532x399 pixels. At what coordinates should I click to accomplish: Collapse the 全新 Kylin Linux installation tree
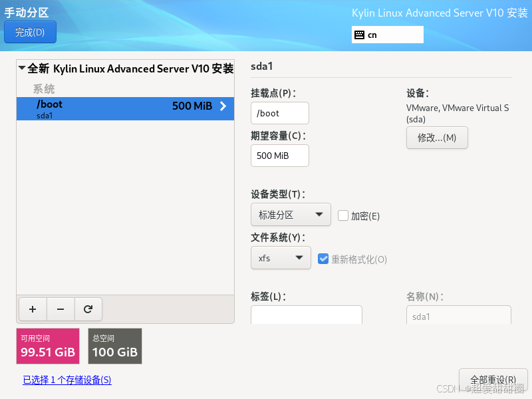(22, 68)
